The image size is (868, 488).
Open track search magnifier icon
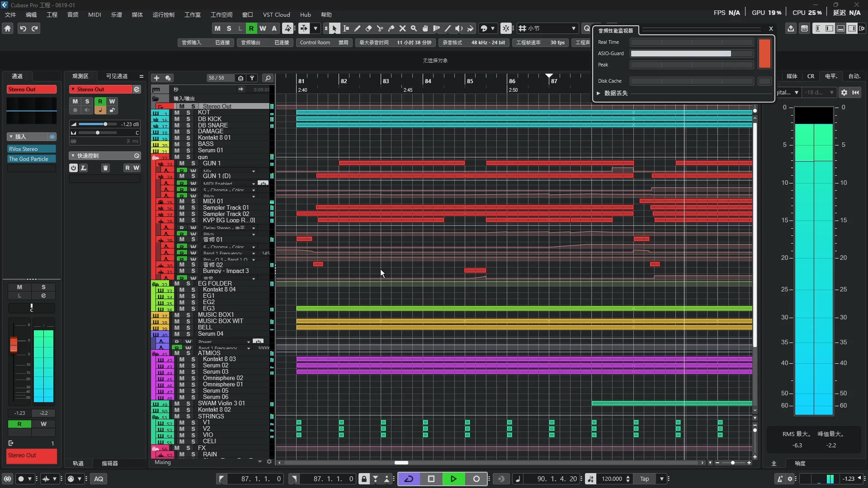268,78
